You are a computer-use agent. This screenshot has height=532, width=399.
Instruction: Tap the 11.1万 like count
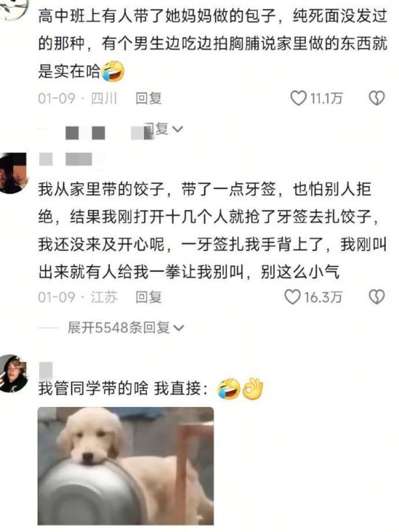[x=327, y=99]
